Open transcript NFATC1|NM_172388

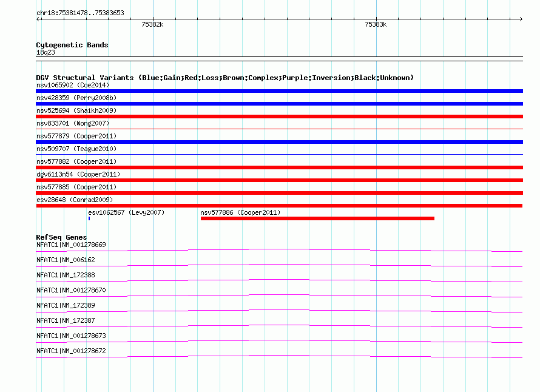coord(66,275)
